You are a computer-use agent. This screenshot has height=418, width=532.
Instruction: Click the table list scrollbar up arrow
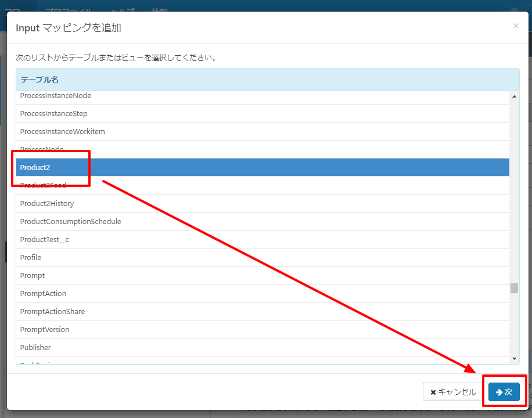[515, 96]
